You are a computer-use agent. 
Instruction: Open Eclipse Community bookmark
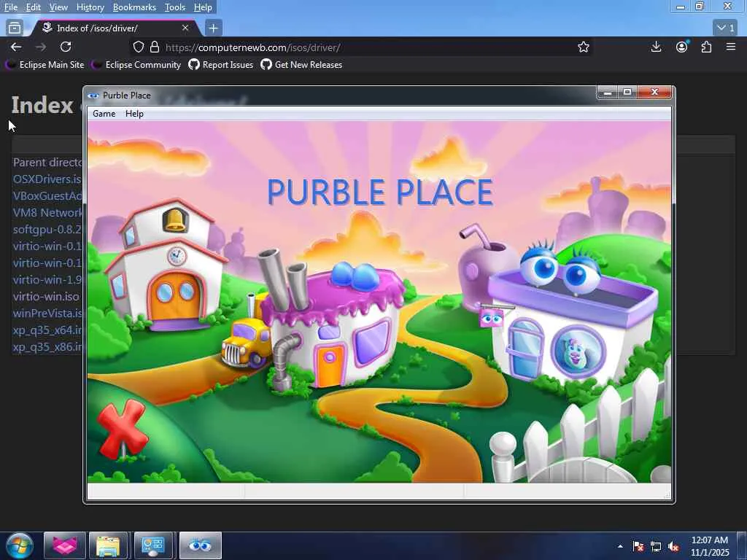(x=136, y=65)
